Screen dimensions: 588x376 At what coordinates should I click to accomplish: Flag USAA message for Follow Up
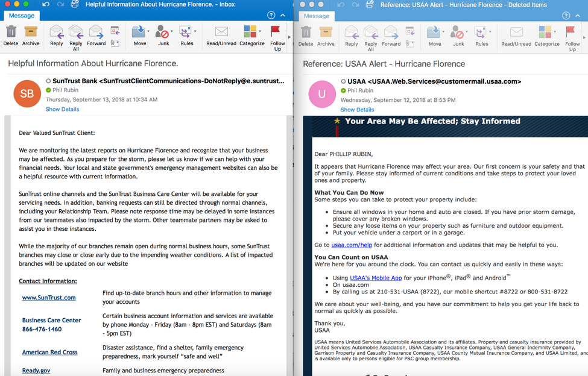click(572, 38)
